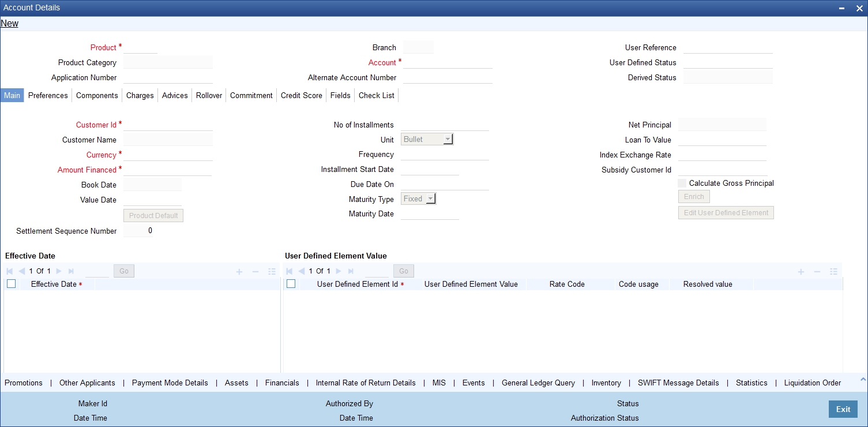Click the Exit button
868x427 pixels.
[843, 409]
